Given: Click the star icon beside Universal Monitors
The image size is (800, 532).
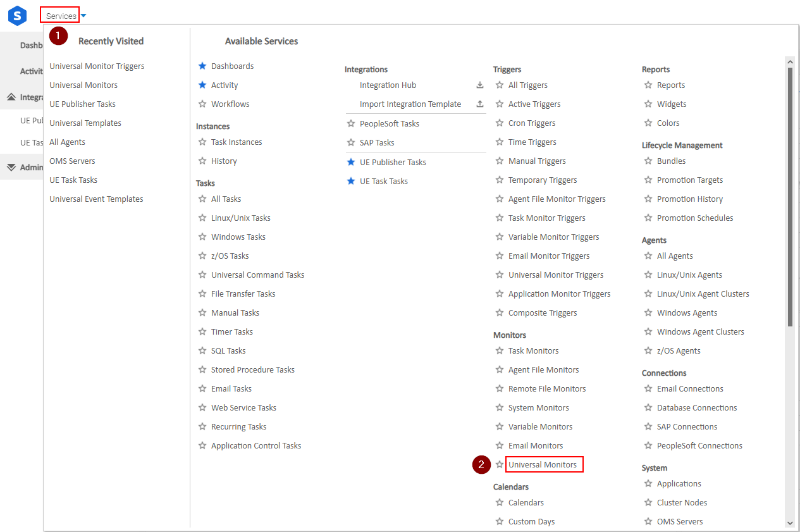Looking at the screenshot, I should (x=500, y=465).
